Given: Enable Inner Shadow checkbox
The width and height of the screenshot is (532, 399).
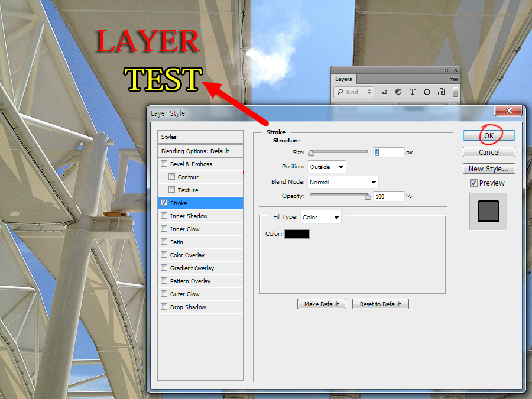Looking at the screenshot, I should coord(164,215).
